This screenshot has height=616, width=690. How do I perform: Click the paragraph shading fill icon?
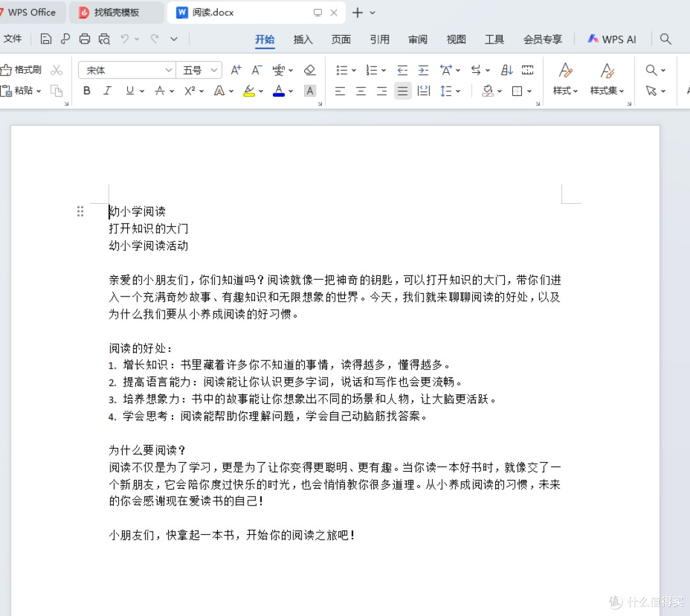coord(487,91)
